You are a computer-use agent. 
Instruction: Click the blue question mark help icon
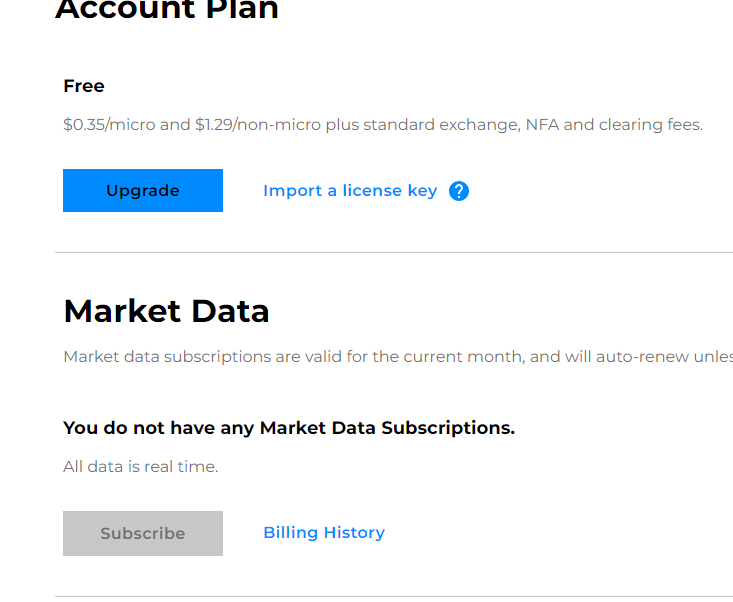(x=459, y=191)
